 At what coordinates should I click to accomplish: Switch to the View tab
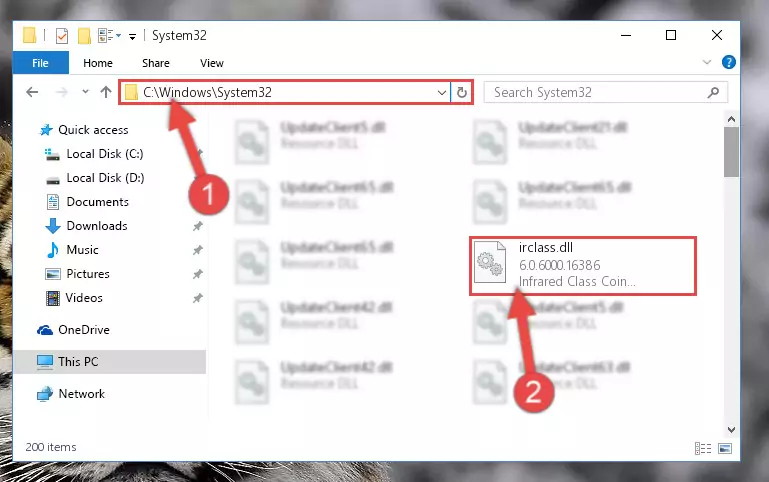(212, 63)
